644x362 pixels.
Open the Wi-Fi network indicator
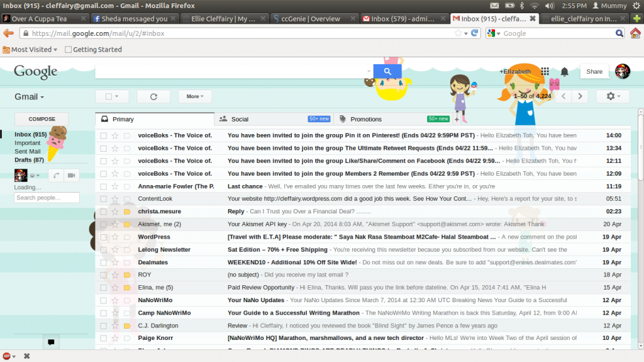(x=535, y=6)
